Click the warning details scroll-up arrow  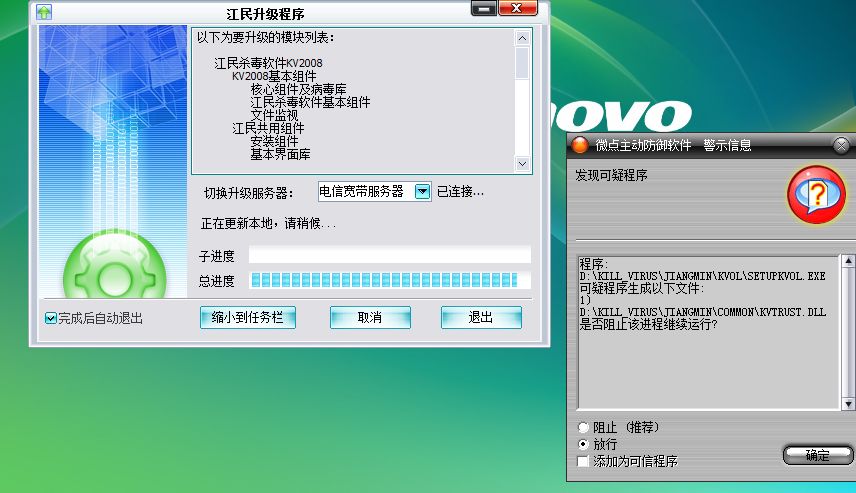[848, 261]
